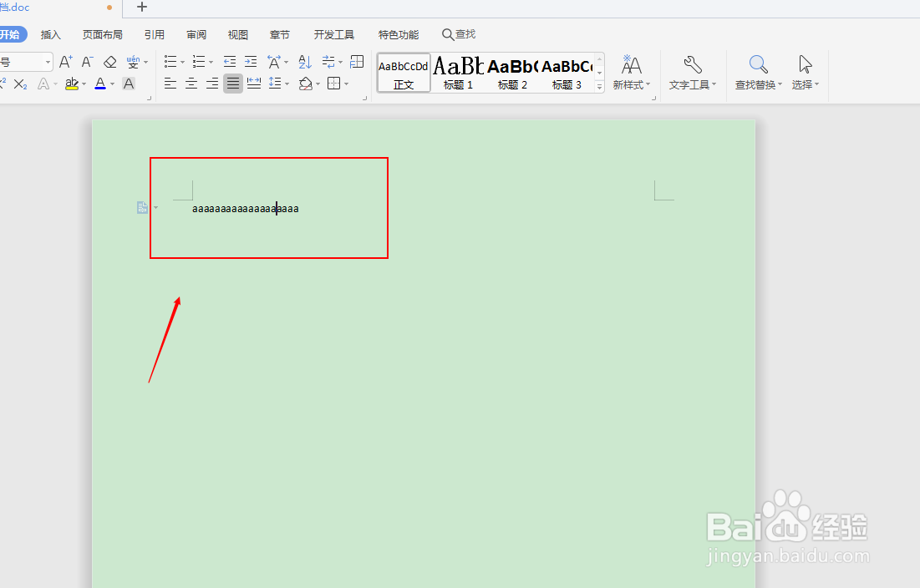Apply the 标题 2 style
The image size is (920, 588).
point(513,73)
